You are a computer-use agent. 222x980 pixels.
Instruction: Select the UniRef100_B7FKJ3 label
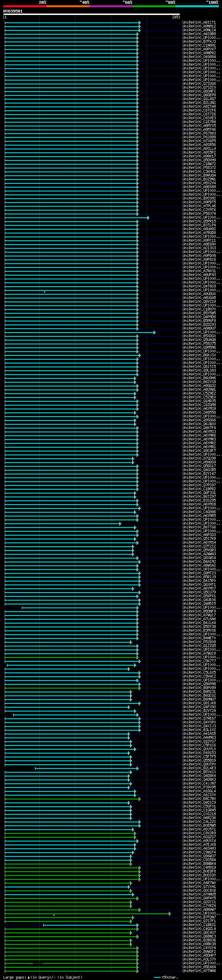tap(199, 41)
